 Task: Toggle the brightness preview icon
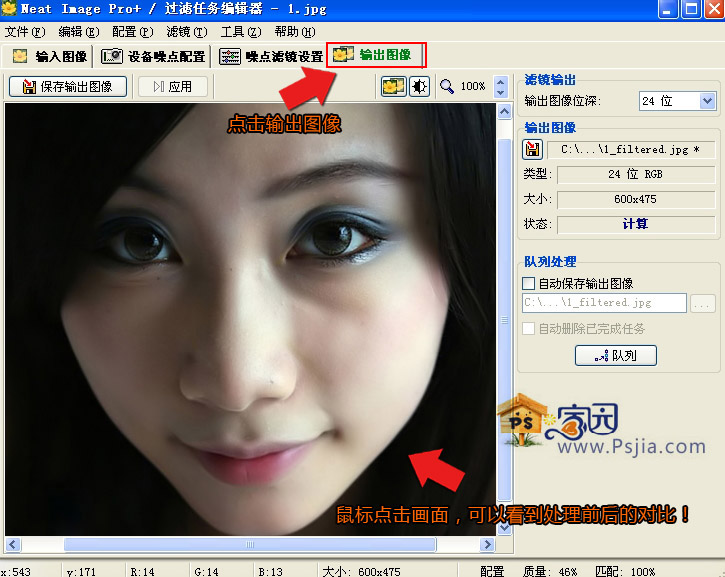[x=418, y=87]
